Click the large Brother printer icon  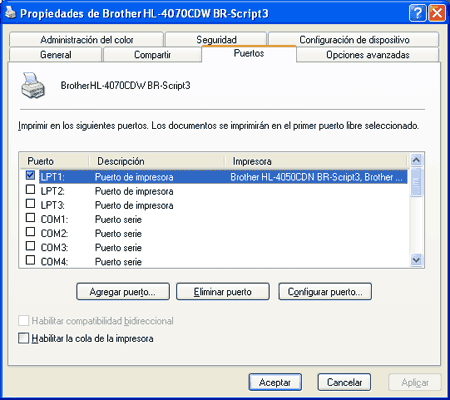(33, 85)
